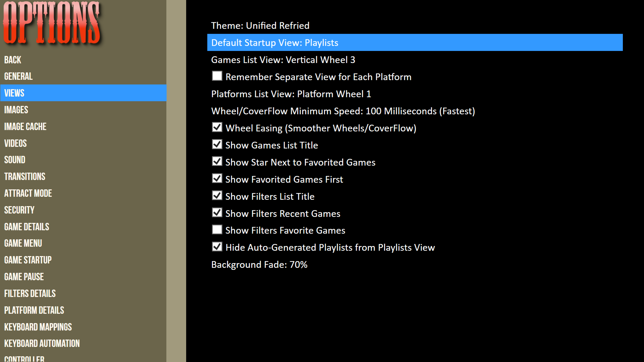Image resolution: width=644 pixels, height=362 pixels.
Task: Open the Sound options section
Action: (x=83, y=160)
